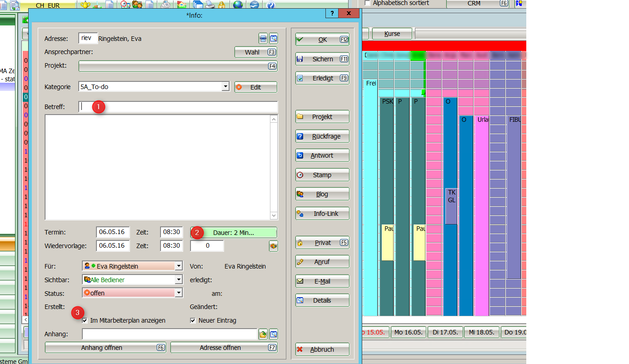Expand the Kategorie dropdown
Screen dimensions: 629x364
[x=225, y=87]
